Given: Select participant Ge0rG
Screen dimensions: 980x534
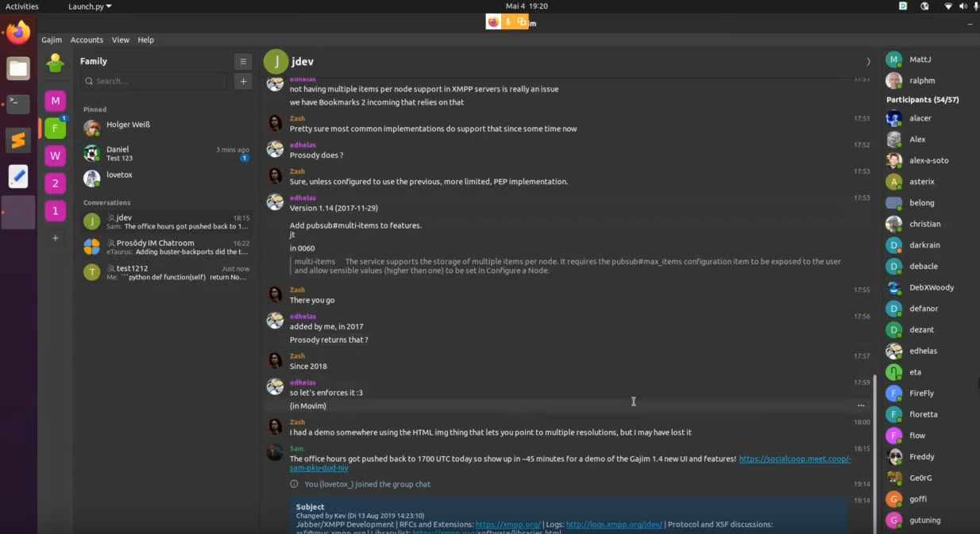Looking at the screenshot, I should [x=920, y=478].
